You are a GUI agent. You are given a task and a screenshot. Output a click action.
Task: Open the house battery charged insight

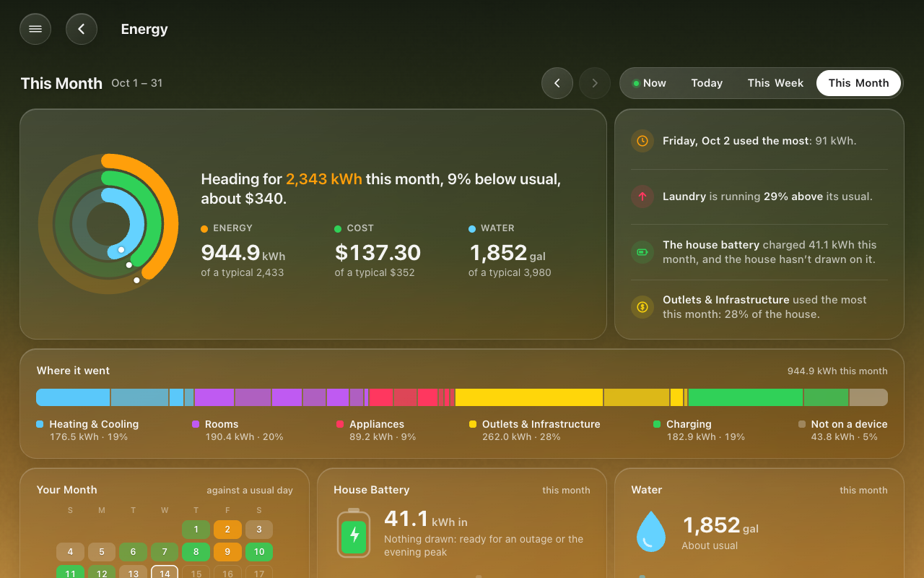(x=759, y=252)
